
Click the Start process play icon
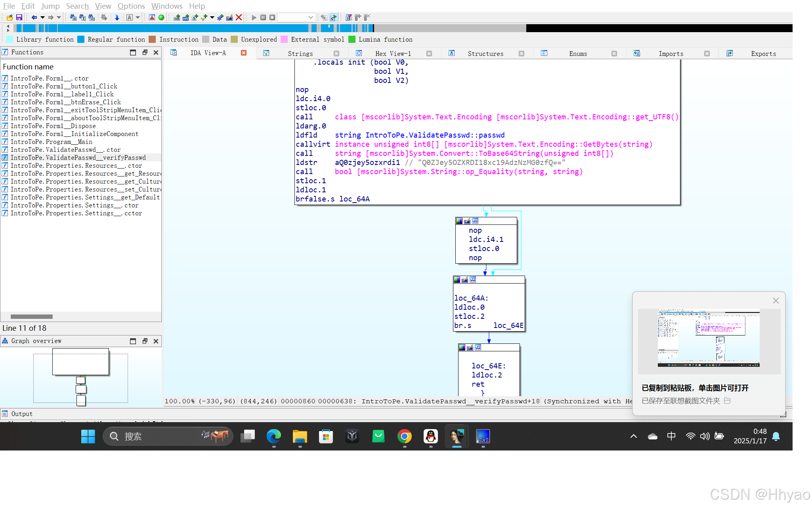254,17
